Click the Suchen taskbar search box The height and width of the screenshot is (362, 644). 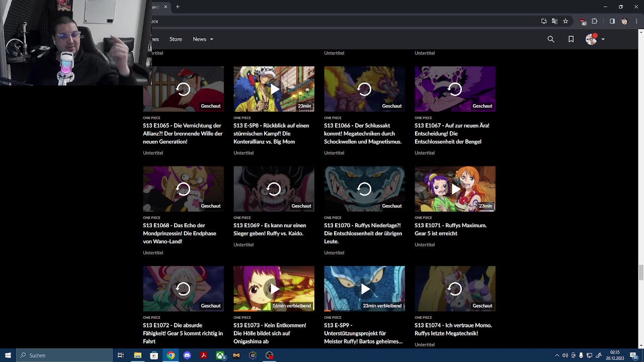[64, 355]
